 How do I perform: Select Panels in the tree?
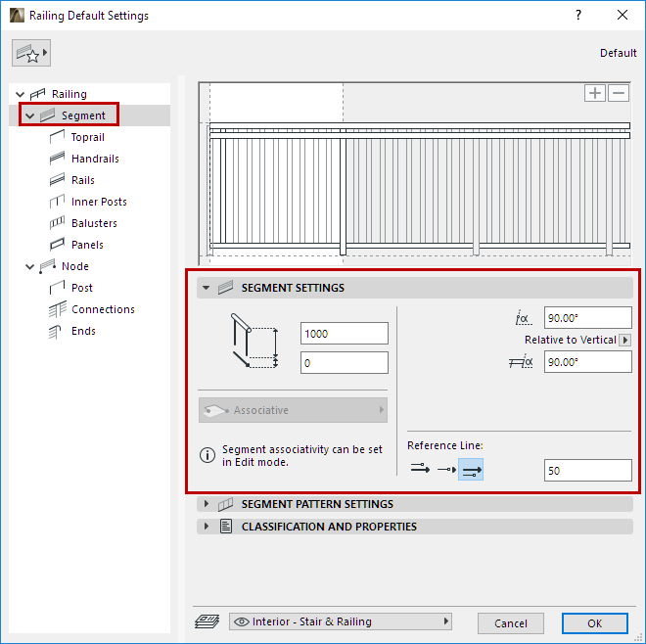pyautogui.click(x=87, y=245)
